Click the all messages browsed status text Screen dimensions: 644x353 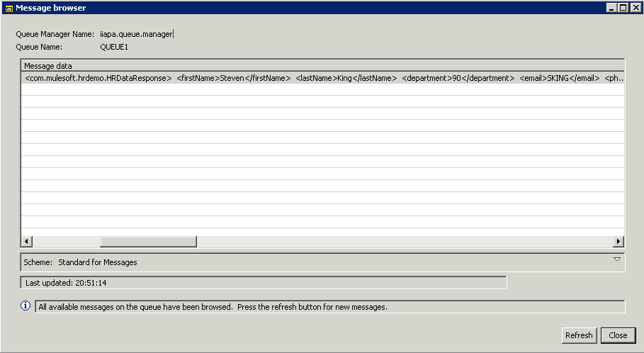click(x=213, y=307)
